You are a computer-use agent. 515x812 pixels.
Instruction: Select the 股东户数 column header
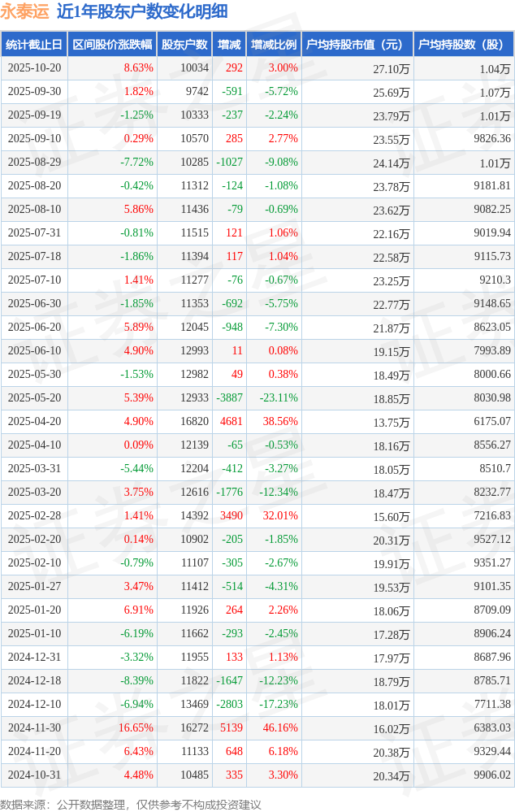pyautogui.click(x=184, y=45)
